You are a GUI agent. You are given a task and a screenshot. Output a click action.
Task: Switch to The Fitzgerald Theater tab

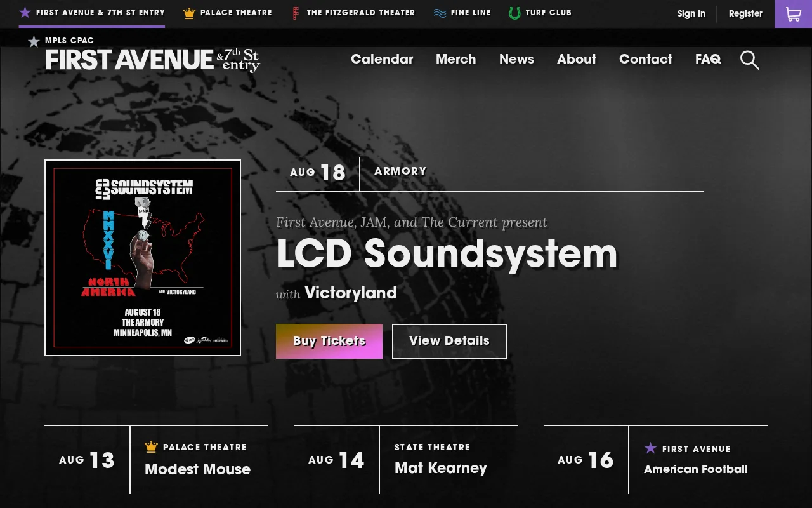353,13
